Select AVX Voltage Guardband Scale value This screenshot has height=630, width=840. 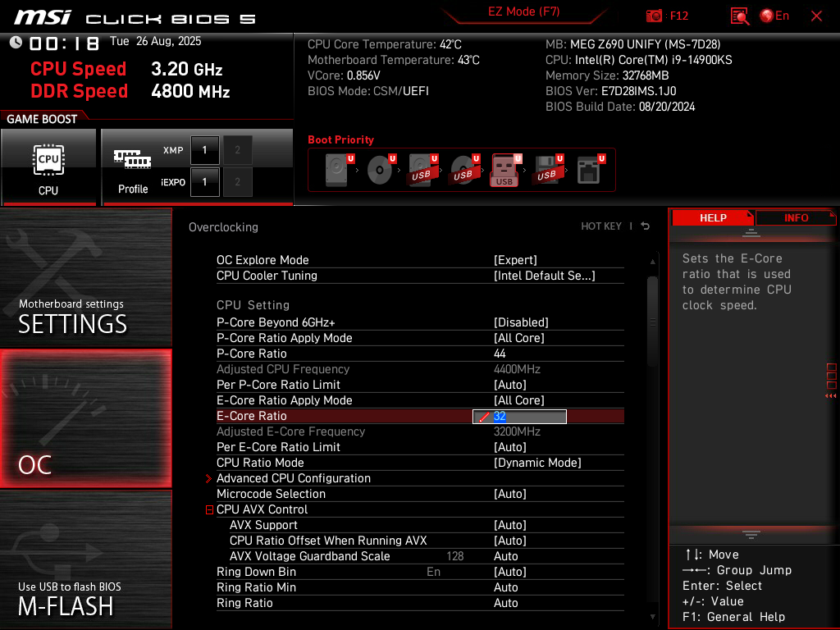(x=505, y=556)
